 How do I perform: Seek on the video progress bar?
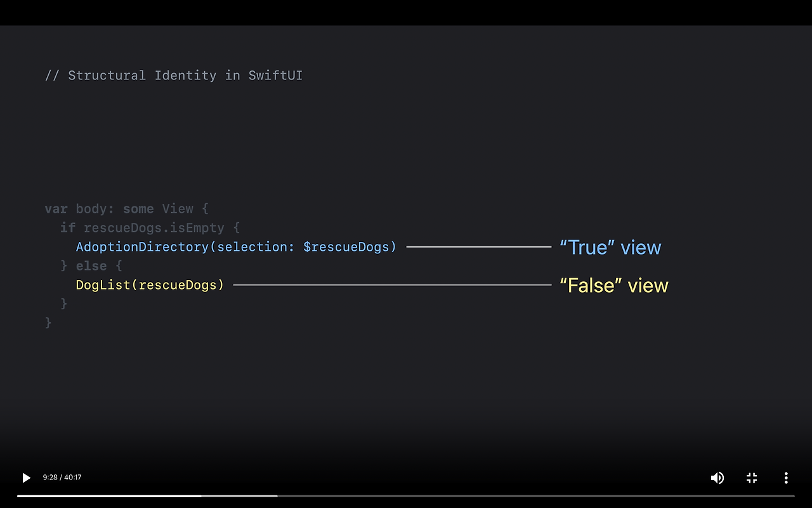[406, 496]
